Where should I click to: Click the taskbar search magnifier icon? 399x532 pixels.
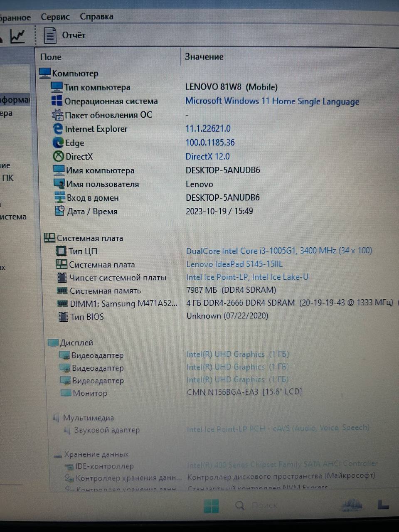(240, 505)
